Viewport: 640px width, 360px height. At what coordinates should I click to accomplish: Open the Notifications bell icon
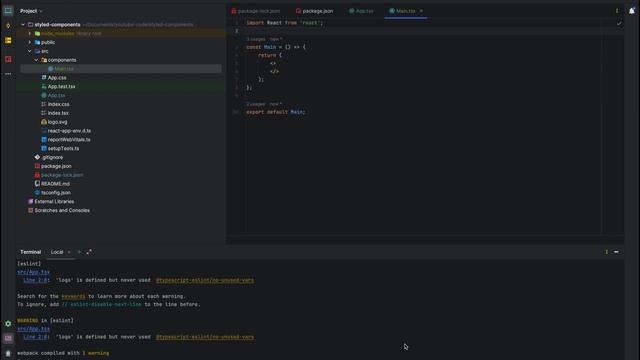[x=631, y=11]
